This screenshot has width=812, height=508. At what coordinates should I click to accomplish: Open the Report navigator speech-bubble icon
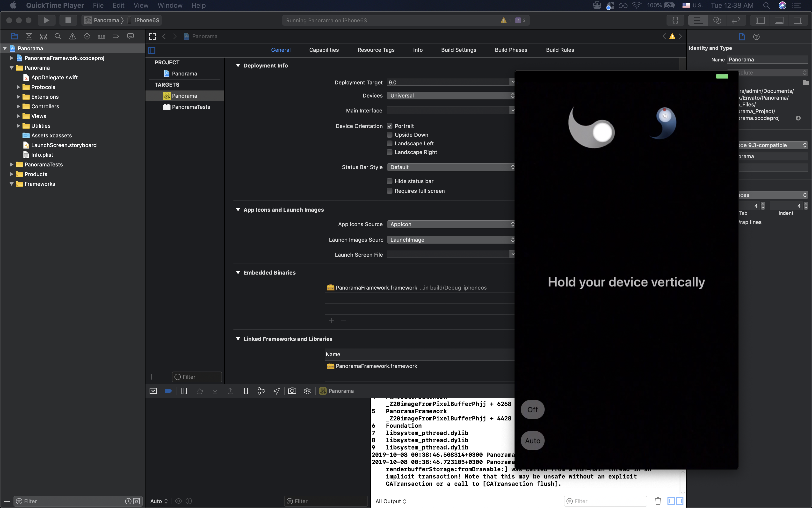click(130, 36)
